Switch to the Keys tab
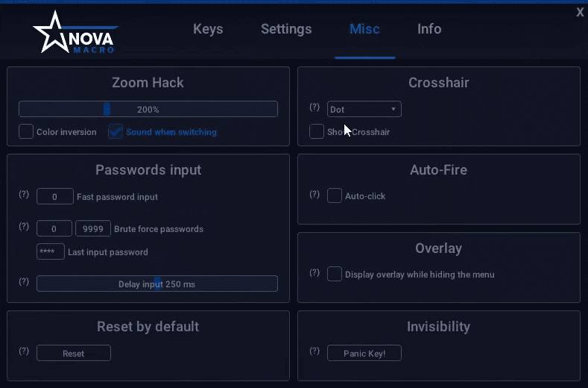Screen dimensions: 588x388 click(208, 29)
